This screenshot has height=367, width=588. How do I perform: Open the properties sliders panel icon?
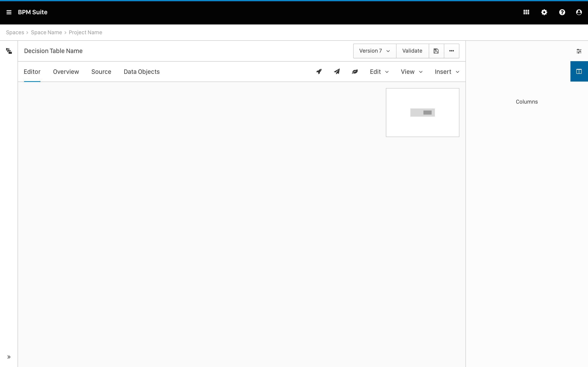(x=579, y=51)
